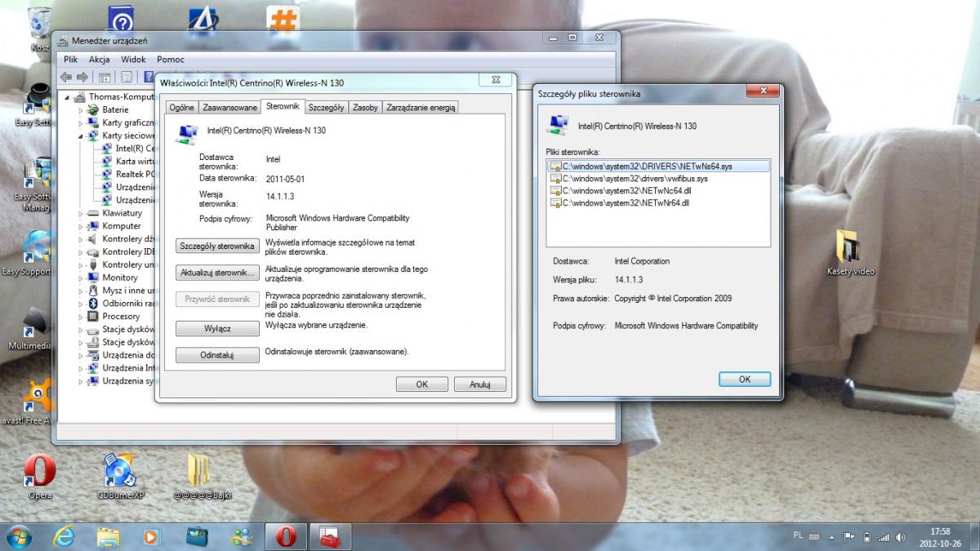Select the Intel(R) Centrino network adapter item

pos(127,149)
